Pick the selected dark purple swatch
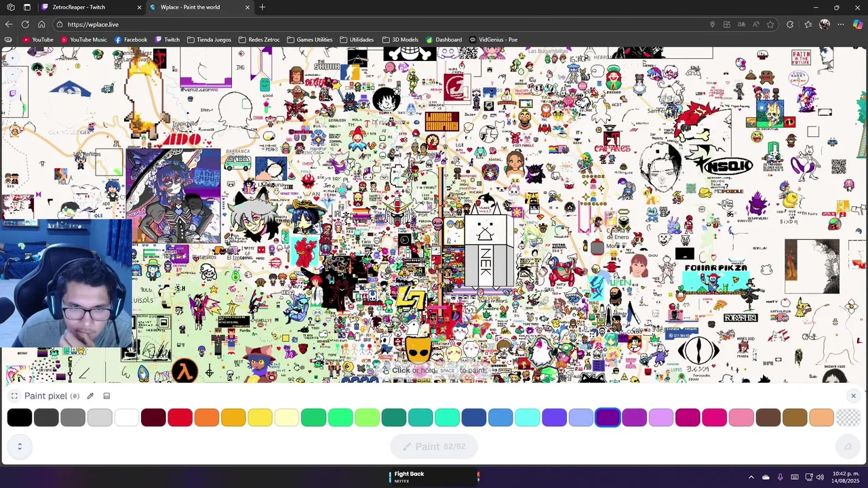The image size is (868, 488). coord(608,418)
